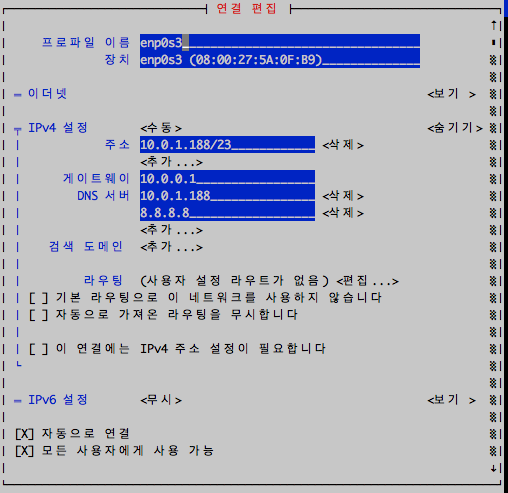Image resolution: width=508 pixels, height=493 pixels.
Task: Add another address with <추가...> below address
Action: coord(172,162)
